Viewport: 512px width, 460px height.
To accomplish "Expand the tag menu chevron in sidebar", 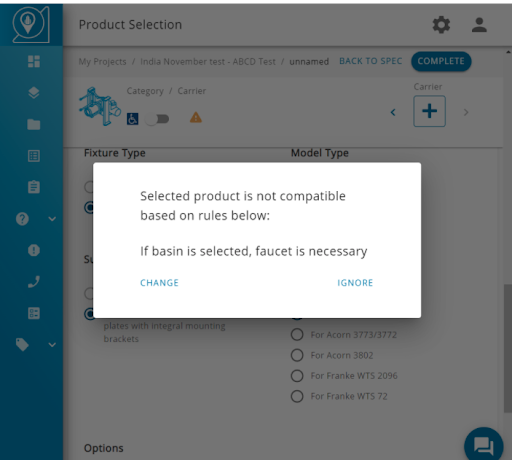I will click(x=52, y=344).
